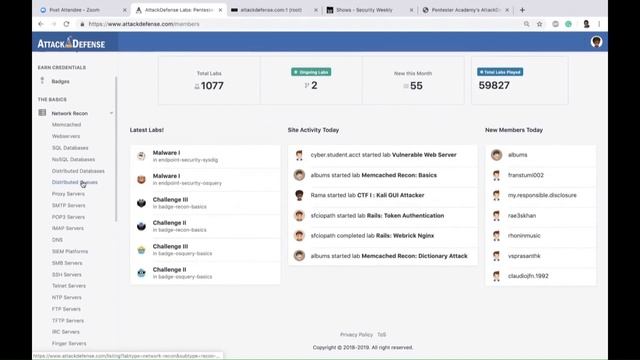Click the sidebar vertical scrollbar
The height and width of the screenshot is (360, 640).
coord(116,149)
